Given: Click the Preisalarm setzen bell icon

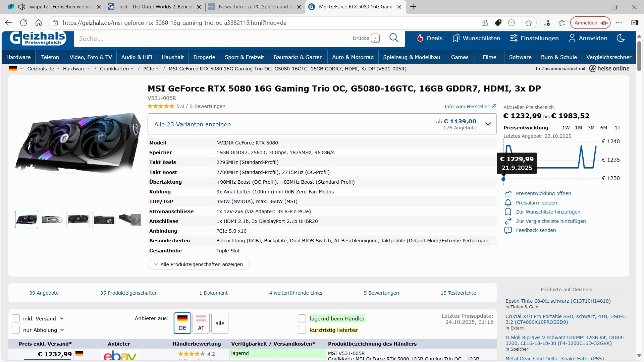Looking at the screenshot, I should (x=508, y=203).
